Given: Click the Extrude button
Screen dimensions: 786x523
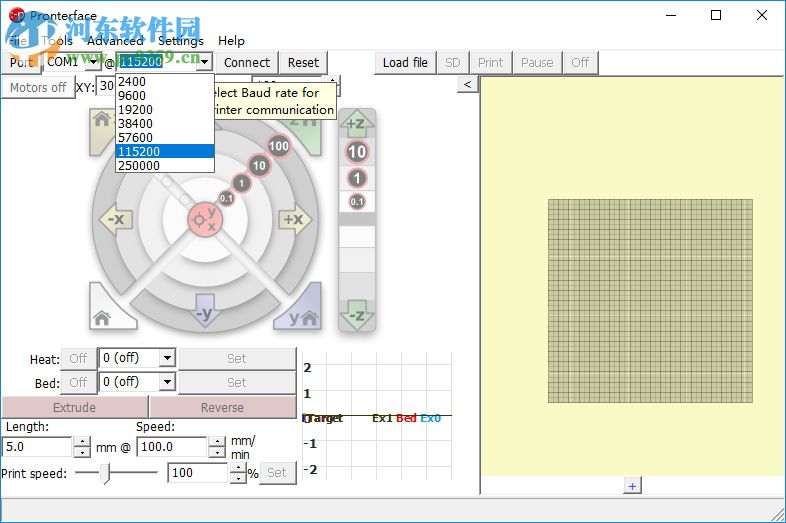Looking at the screenshot, I should coord(75,407).
